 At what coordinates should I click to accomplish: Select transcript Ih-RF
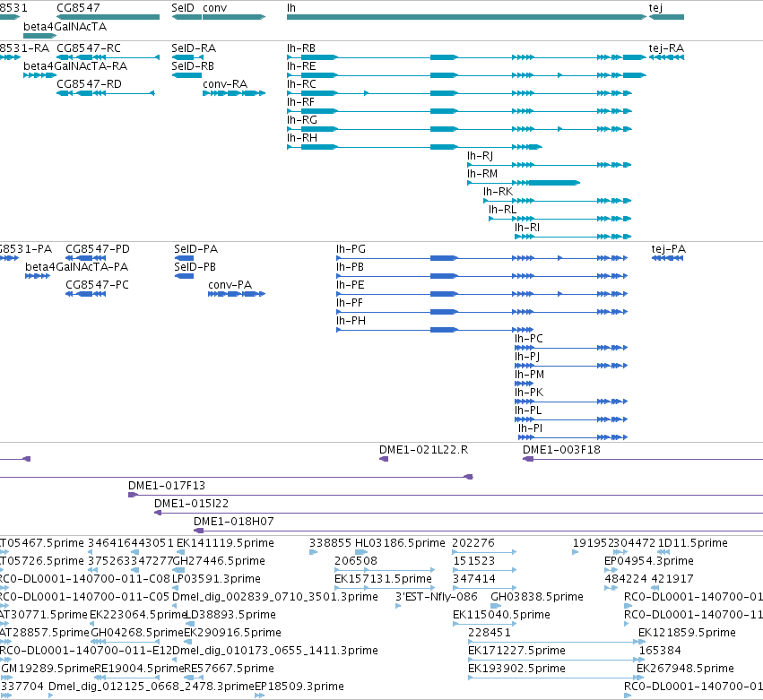click(x=459, y=111)
